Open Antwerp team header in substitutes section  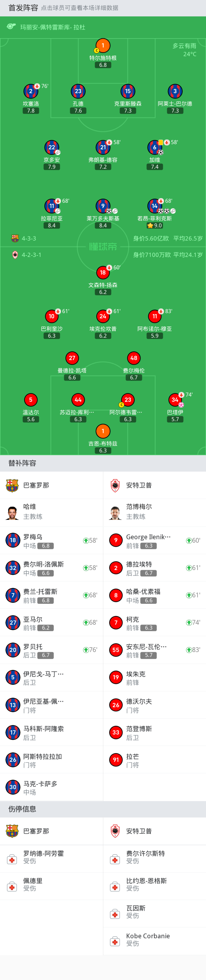coord(154,485)
